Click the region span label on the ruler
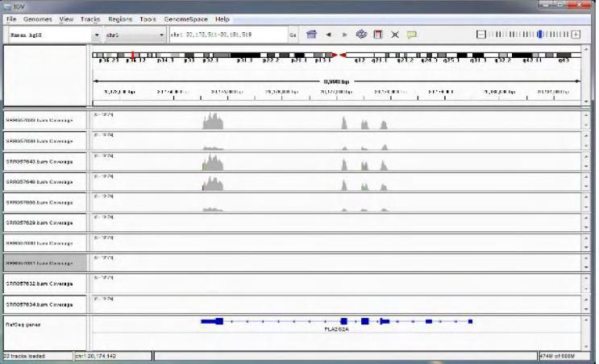 [336, 81]
